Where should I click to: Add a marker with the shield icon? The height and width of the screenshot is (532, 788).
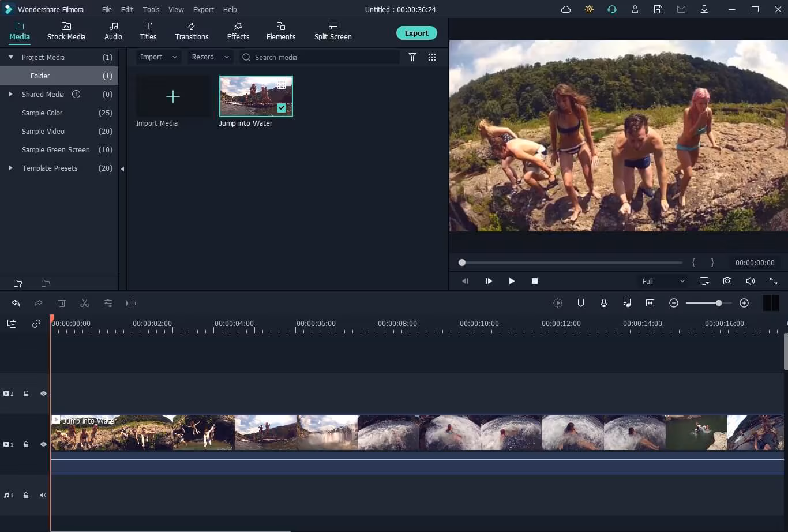[x=581, y=303]
